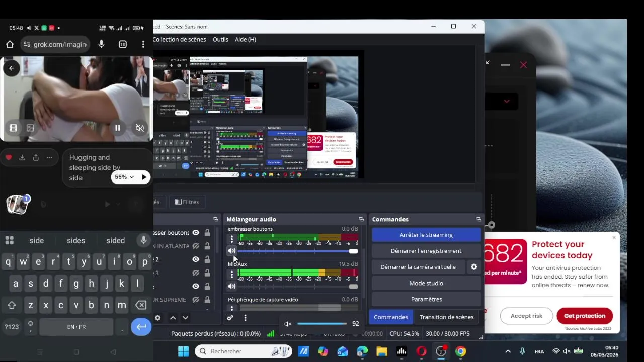Screen dimensions: 644x362
Task: Tap the share icon under the video
Action: click(x=36, y=157)
